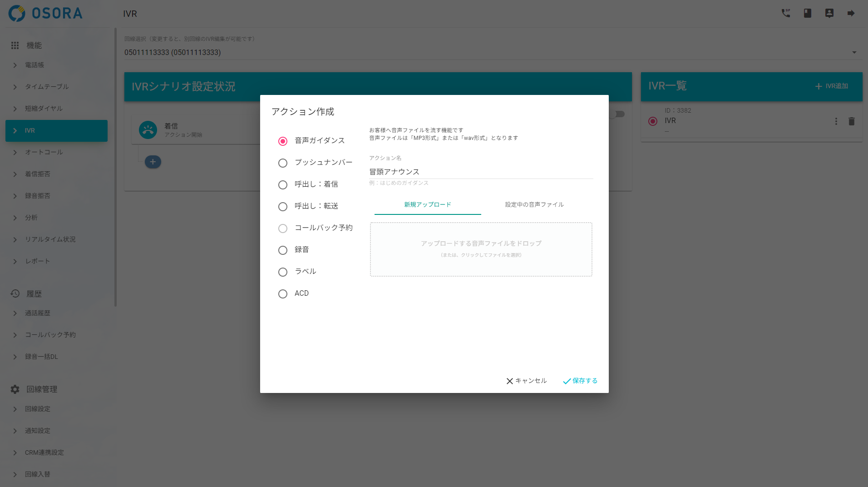868x487 pixels.
Task: Click the checkmark icon beside 保存する
Action: pyautogui.click(x=567, y=381)
